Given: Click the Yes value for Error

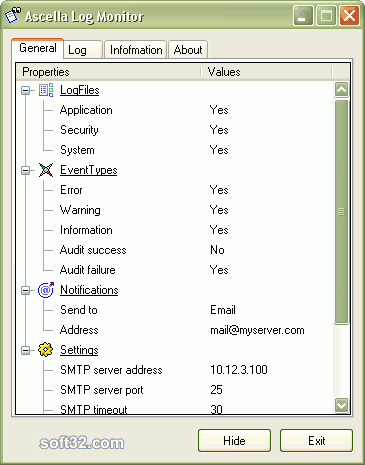Looking at the screenshot, I should pos(219,190).
